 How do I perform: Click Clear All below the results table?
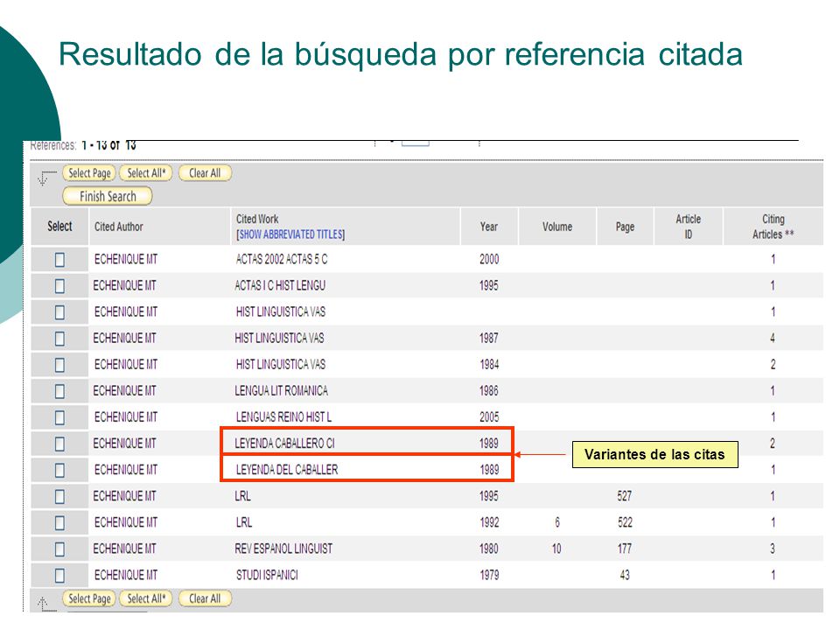click(x=205, y=598)
